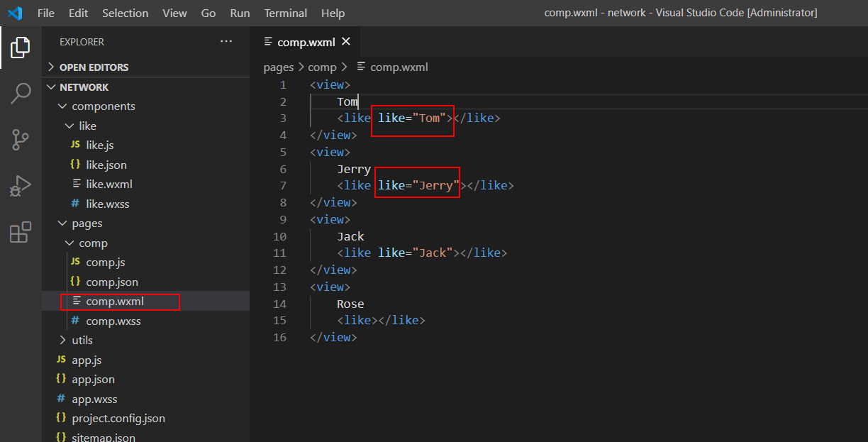Image resolution: width=868 pixels, height=442 pixels.
Task: Click the pages breadcrumb segment
Action: point(278,67)
